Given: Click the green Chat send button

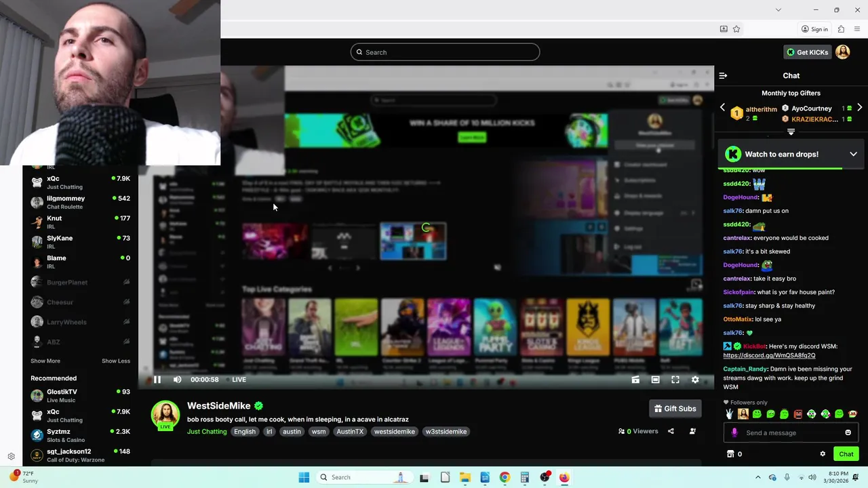Looking at the screenshot, I should click(x=846, y=454).
